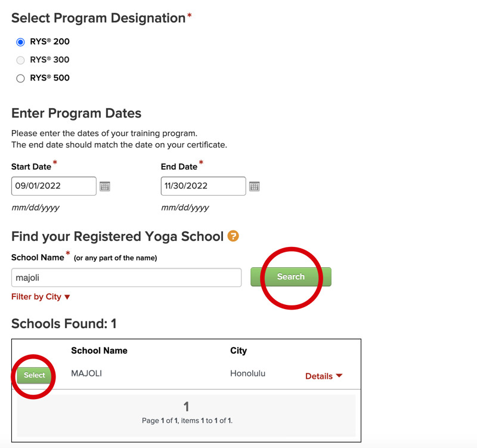Screen dimensions: 477x448
Task: Pick the RYS 500 radio option
Action: pos(20,78)
